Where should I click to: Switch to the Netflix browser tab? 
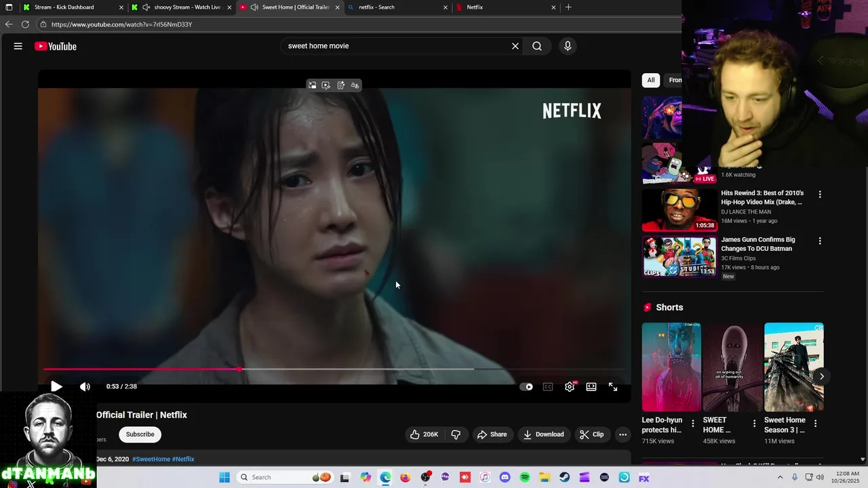(505, 7)
